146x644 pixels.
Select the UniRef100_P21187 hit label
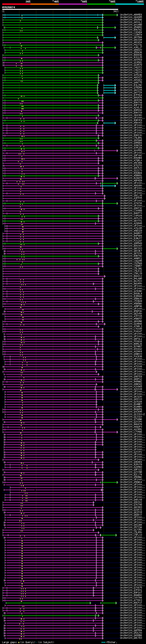tap(131, 241)
